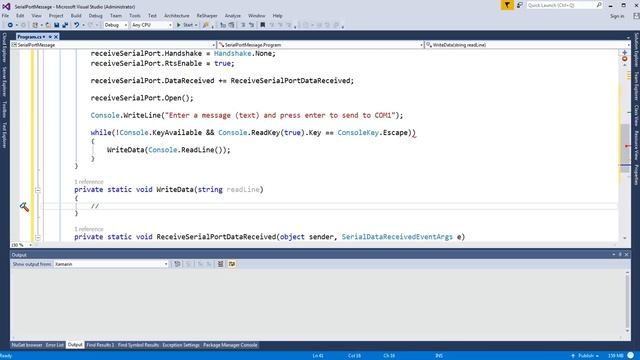Viewport: 640px width, 360px height.
Task: Click the comment selection toolbar icon
Action: coord(243,25)
